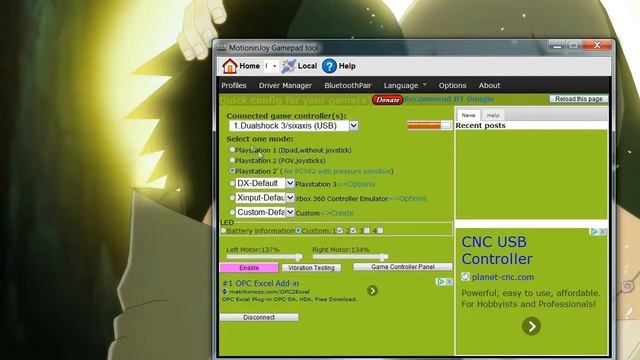Image resolution: width=640 pixels, height=360 pixels.
Task: Open the Profiles menu
Action: tap(234, 85)
